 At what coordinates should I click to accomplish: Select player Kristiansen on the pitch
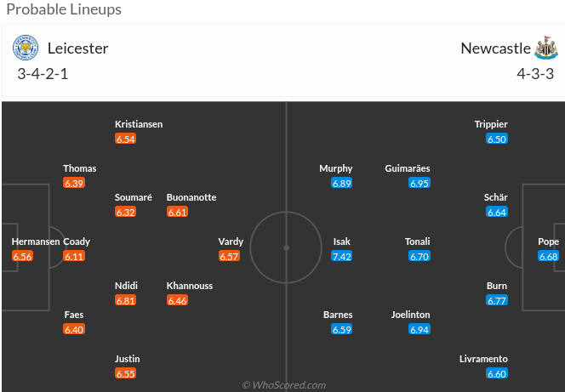click(138, 124)
